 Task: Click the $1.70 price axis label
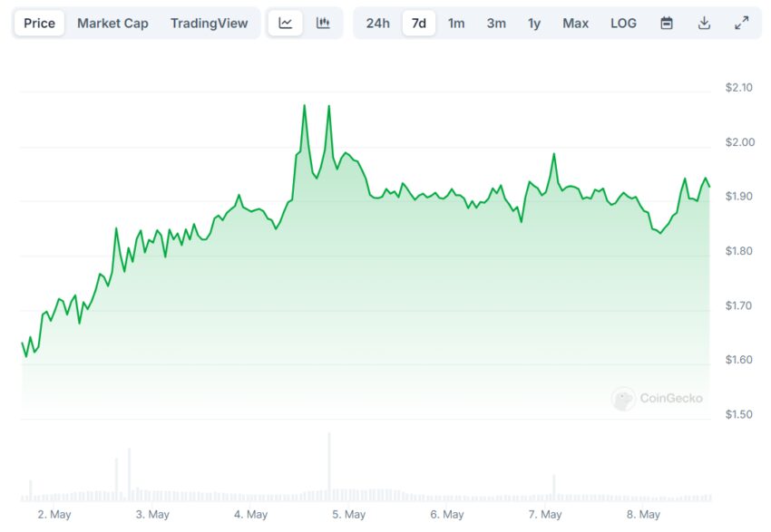click(738, 305)
